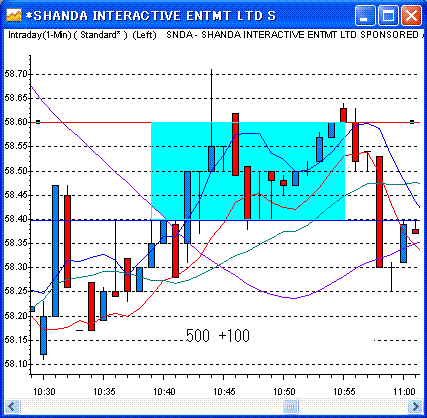Close the SHANDA INTERACTIVE chart window
427x418 pixels.
pyautogui.click(x=411, y=15)
